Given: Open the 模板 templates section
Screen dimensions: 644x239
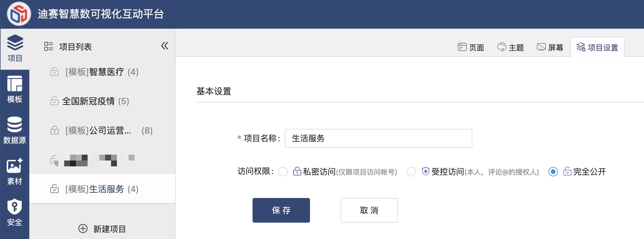Looking at the screenshot, I should pyautogui.click(x=15, y=89).
